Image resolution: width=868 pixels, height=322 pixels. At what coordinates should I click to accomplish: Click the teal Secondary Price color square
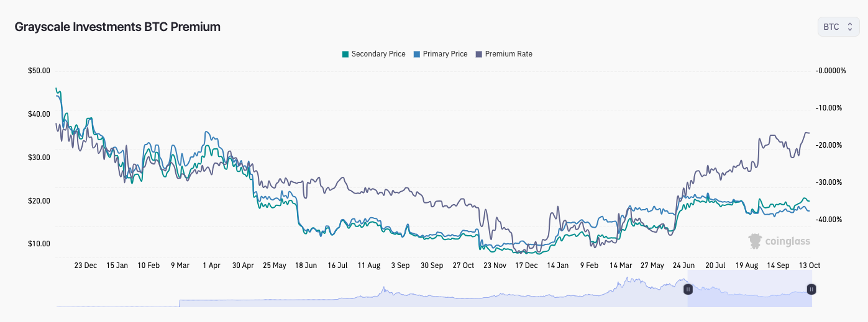click(345, 54)
